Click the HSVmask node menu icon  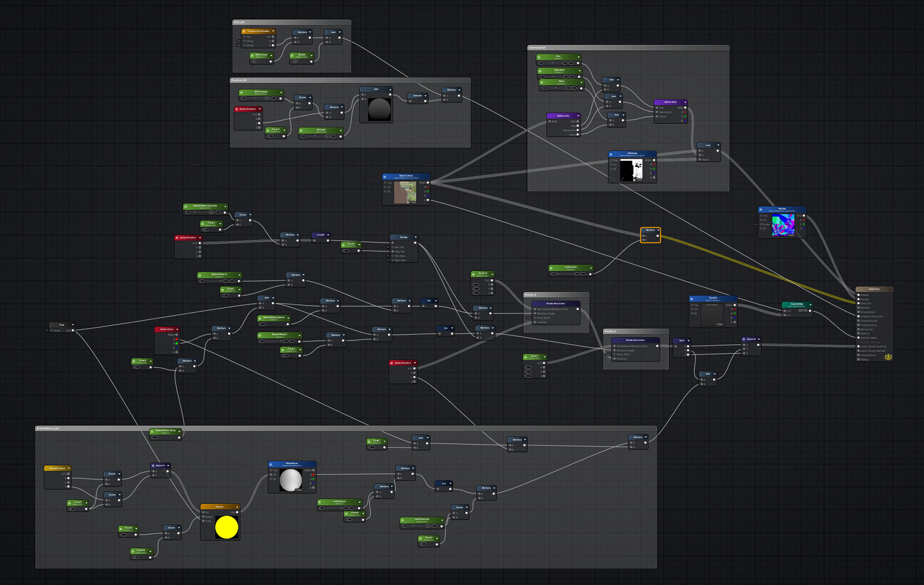[x=611, y=154]
